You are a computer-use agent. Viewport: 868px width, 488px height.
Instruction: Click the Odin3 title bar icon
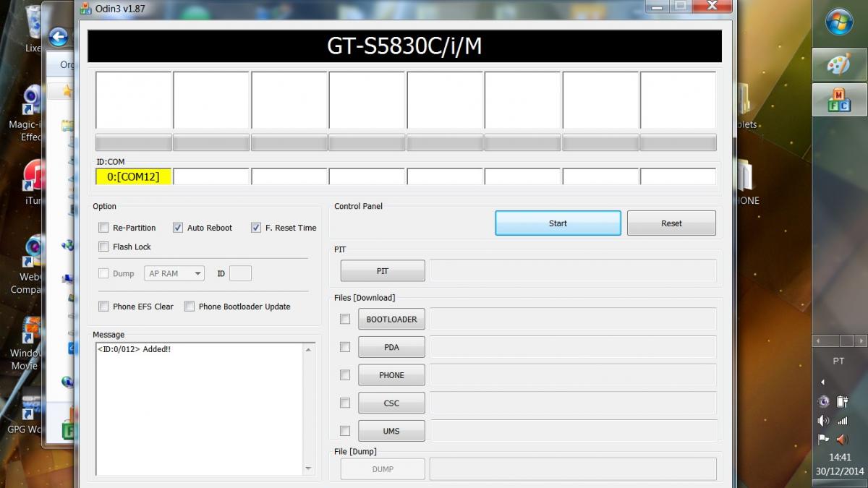86,8
